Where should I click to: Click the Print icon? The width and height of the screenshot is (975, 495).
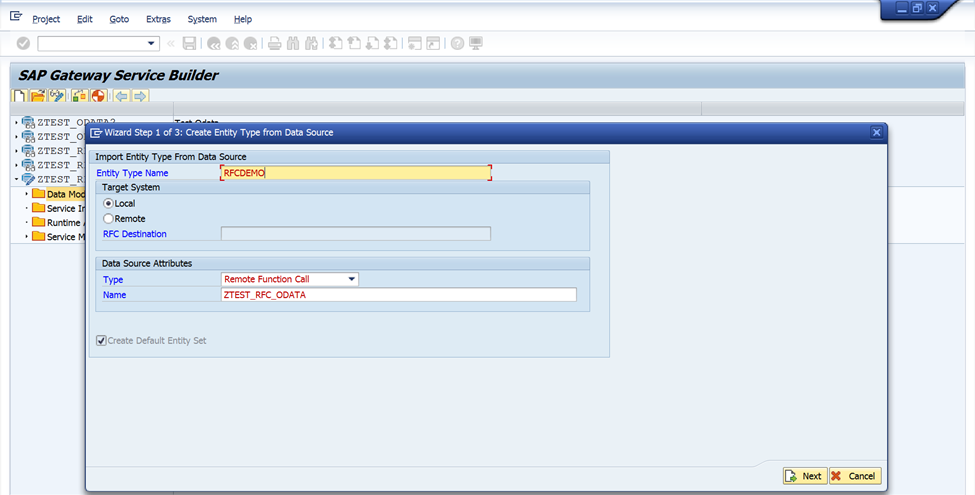coord(274,44)
